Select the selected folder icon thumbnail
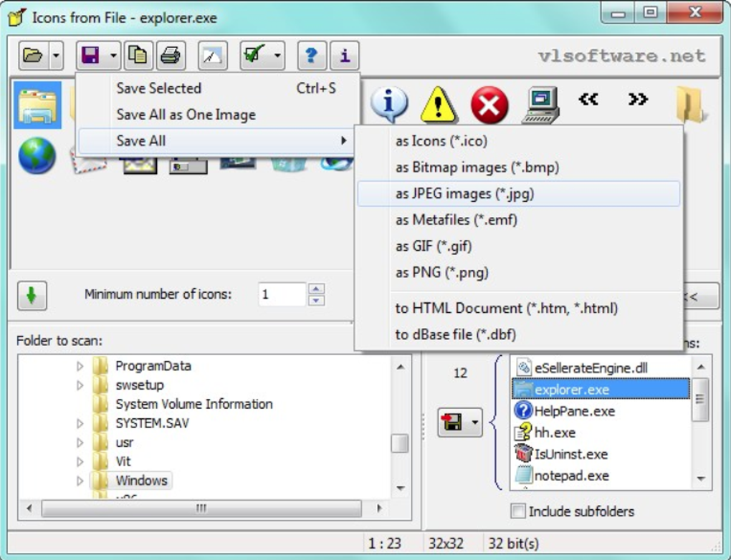Viewport: 731px width, 560px height. tap(37, 105)
